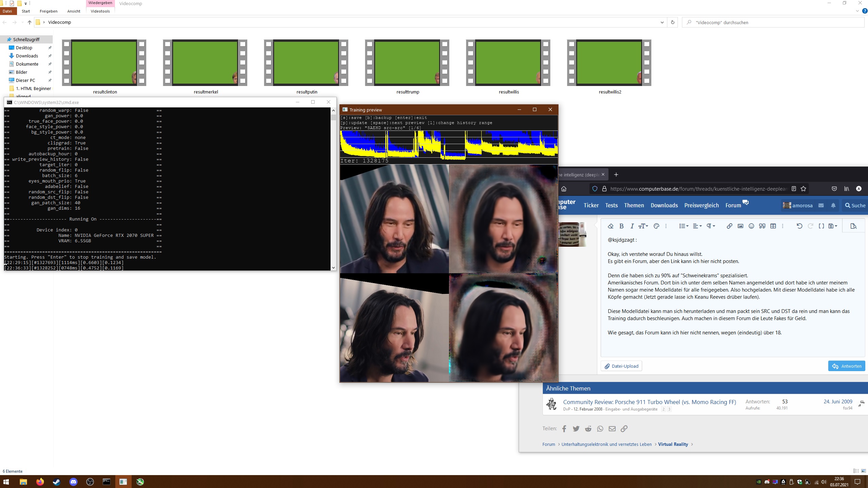Click the eraser remove-formatting icon
Screen dimensions: 868x488
click(x=611, y=226)
